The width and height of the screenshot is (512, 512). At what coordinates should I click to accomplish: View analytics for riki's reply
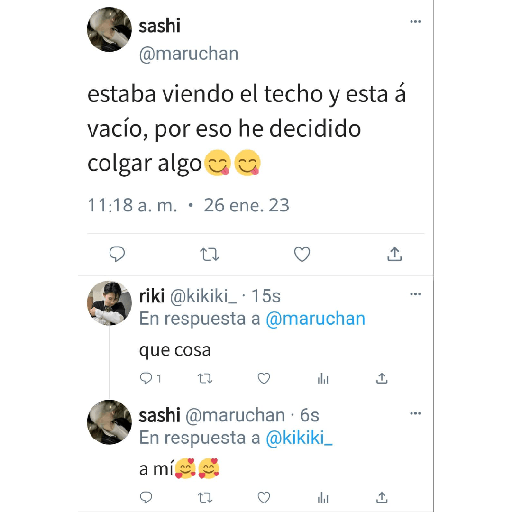pyautogui.click(x=323, y=379)
